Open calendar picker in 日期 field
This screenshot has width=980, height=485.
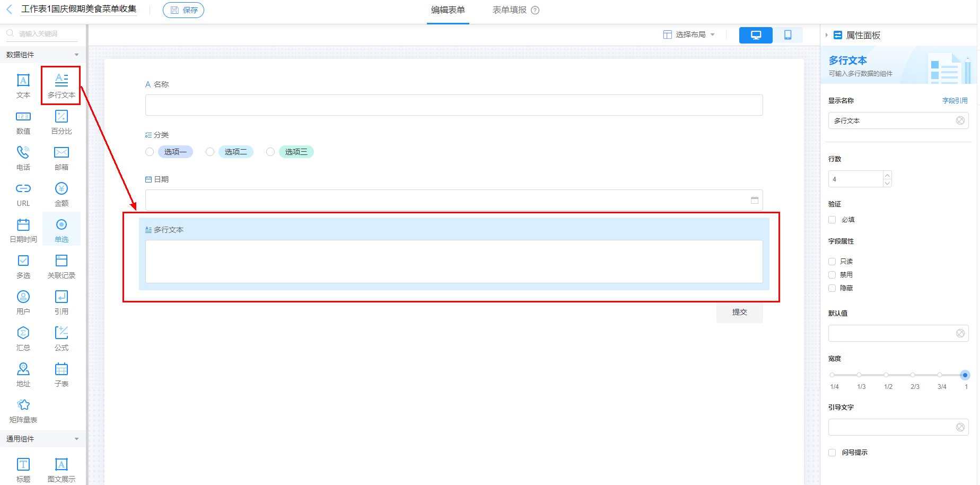coord(755,200)
